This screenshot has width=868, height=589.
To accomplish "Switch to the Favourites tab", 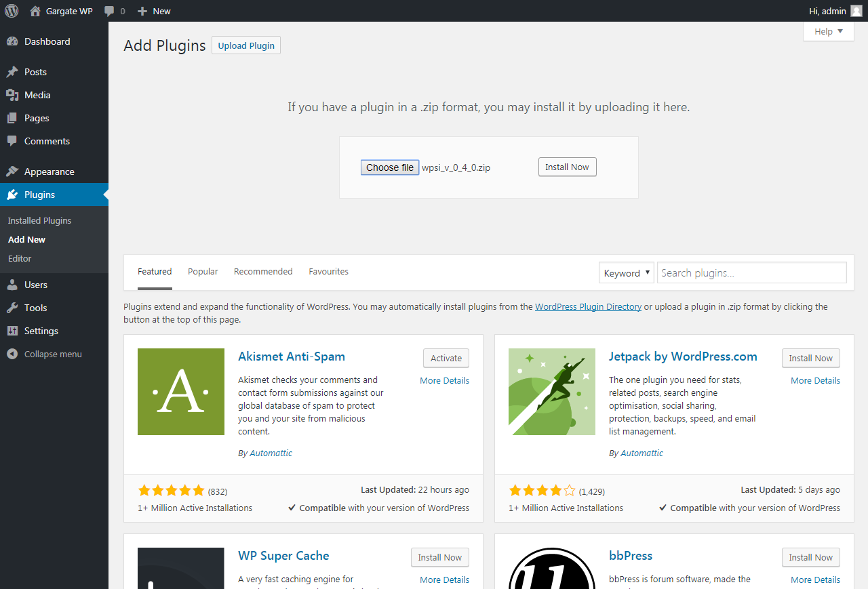I will tap(328, 271).
